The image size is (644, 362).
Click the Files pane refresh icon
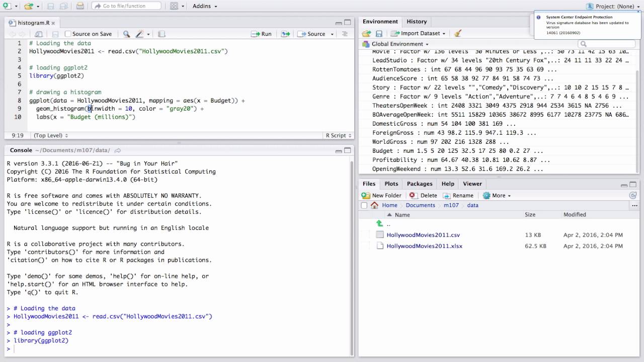point(633,196)
